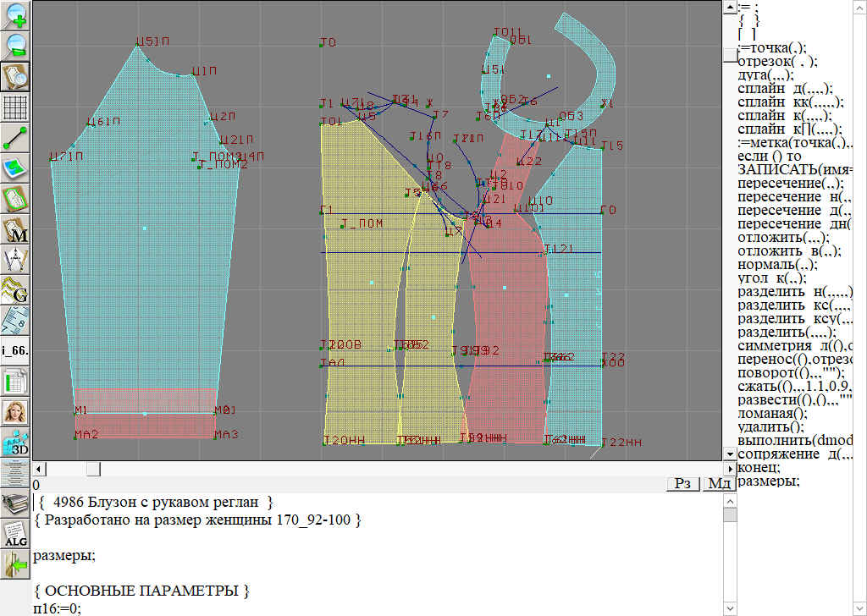Click the zoom out magnifier icon
867x616 pixels.
coord(16,46)
